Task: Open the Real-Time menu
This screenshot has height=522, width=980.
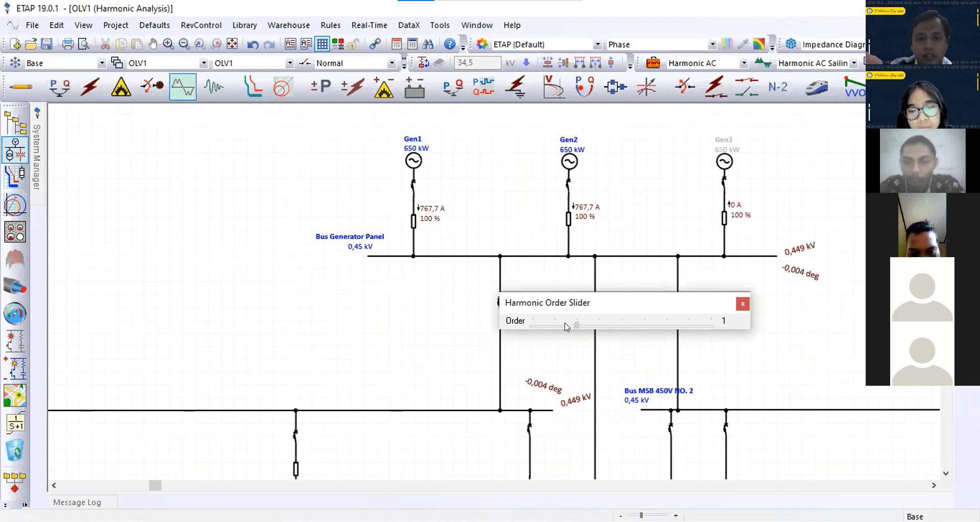Action: tap(369, 25)
